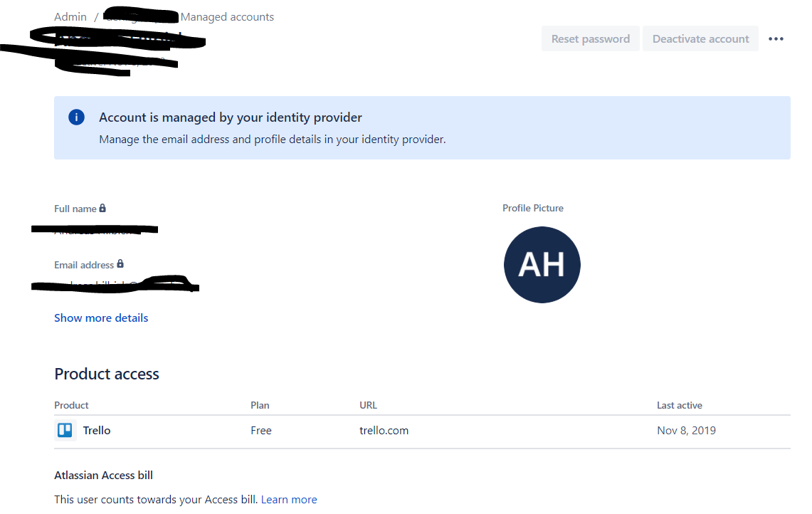Click the lock icon beside Email address

pos(120,263)
